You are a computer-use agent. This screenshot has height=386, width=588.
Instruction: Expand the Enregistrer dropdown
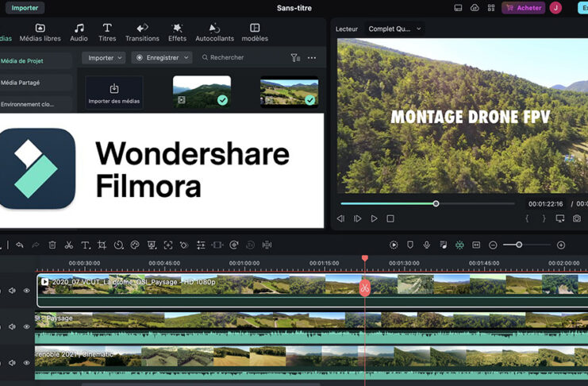point(162,58)
